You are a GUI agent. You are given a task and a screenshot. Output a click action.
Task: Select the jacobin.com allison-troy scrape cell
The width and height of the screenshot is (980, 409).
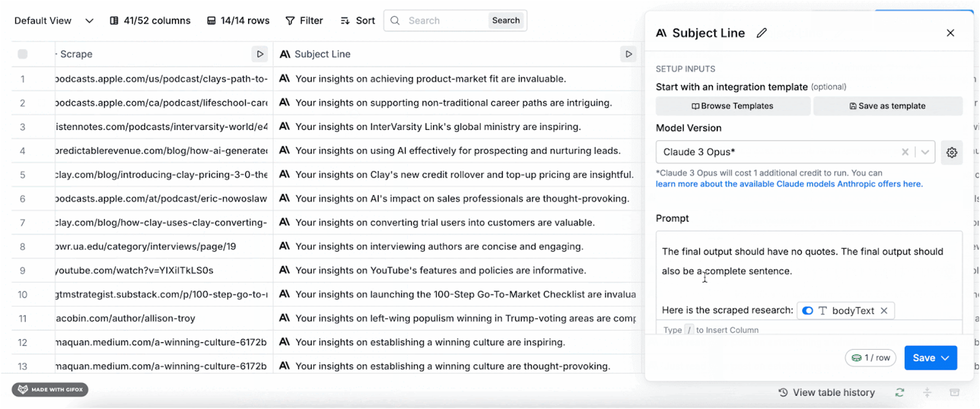[164, 318]
